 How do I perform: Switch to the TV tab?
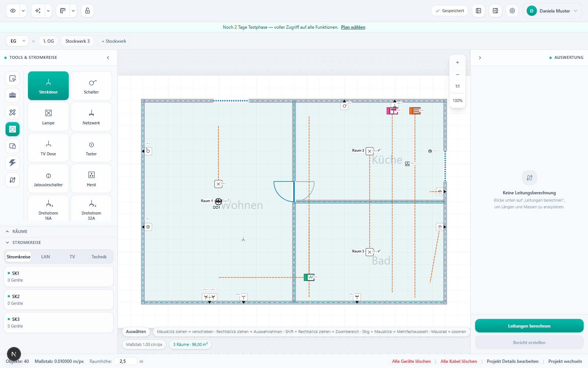click(72, 257)
